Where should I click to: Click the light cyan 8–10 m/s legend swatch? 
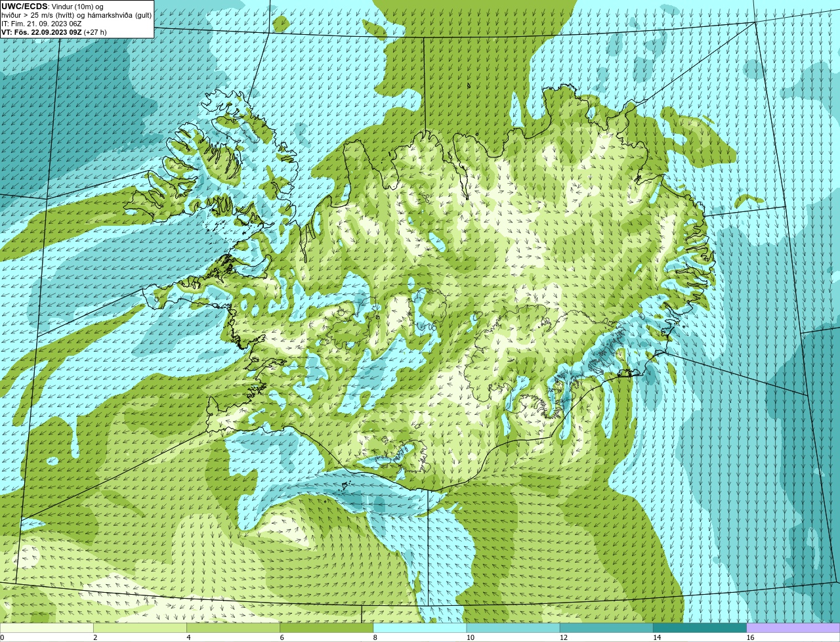click(x=420, y=628)
